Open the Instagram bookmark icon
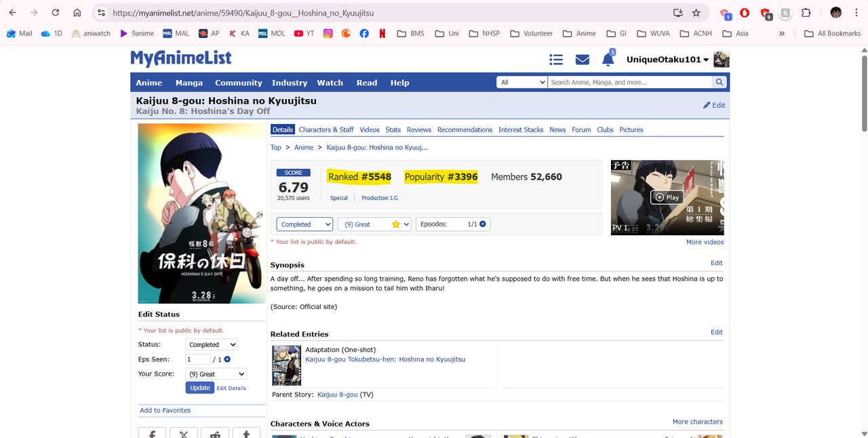The height and width of the screenshot is (438, 868). 328,33
